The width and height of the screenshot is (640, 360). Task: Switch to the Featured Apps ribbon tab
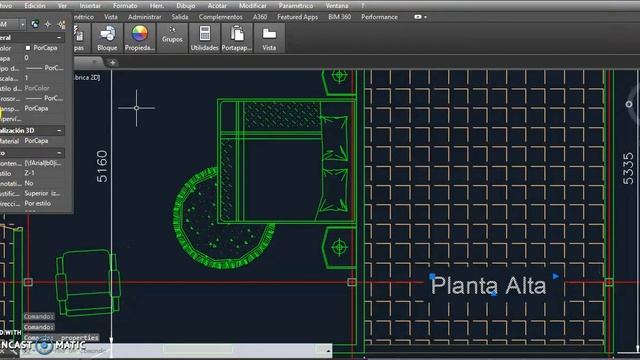(x=298, y=17)
